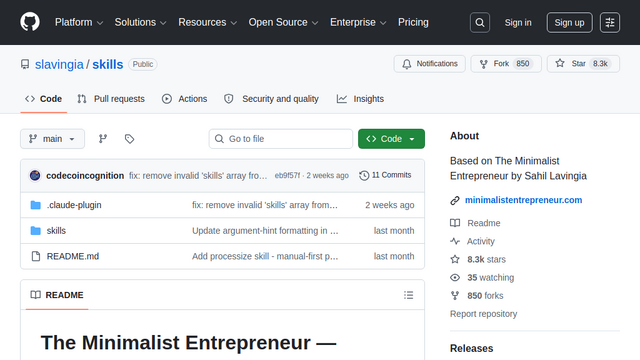Screen dimensions: 640x360
Task: Expand the Solutions menu
Action: (140, 22)
